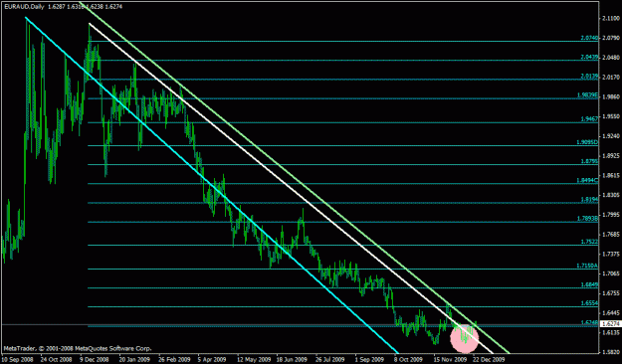Click the 1.8305 price axis label
The image size is (622, 364).
pos(611,195)
